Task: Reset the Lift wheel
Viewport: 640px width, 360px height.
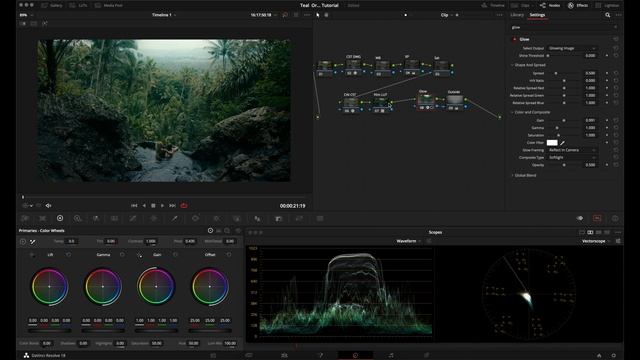Action: (69, 255)
